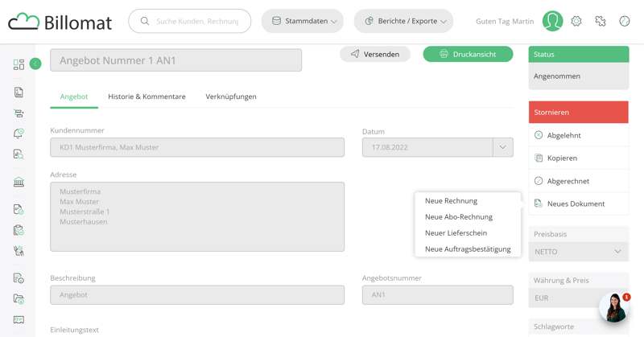Click the globe icon in the header
Screen dimensions: 644x337
[625, 22]
